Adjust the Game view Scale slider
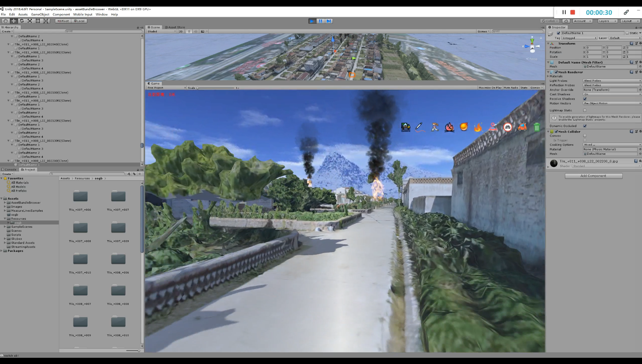This screenshot has width=642, height=364. tap(216, 88)
